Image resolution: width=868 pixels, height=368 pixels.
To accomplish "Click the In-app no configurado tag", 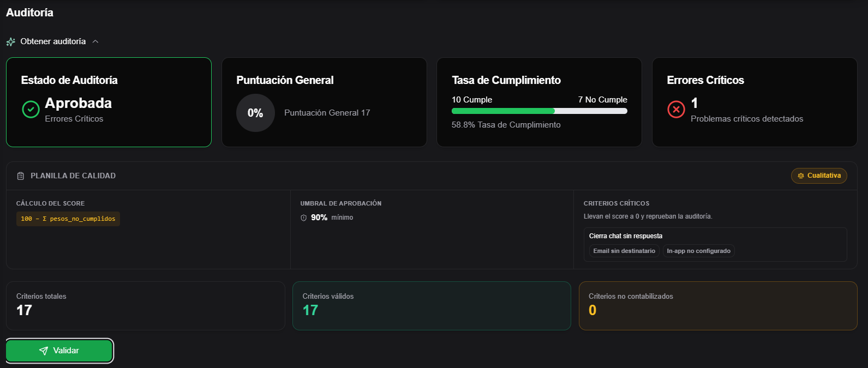I will coord(698,251).
